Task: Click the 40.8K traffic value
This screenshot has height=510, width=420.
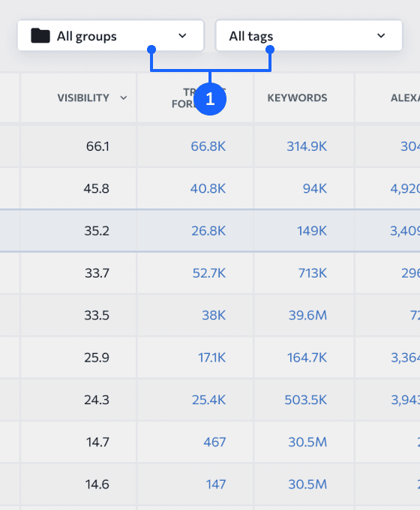Action: pos(208,189)
